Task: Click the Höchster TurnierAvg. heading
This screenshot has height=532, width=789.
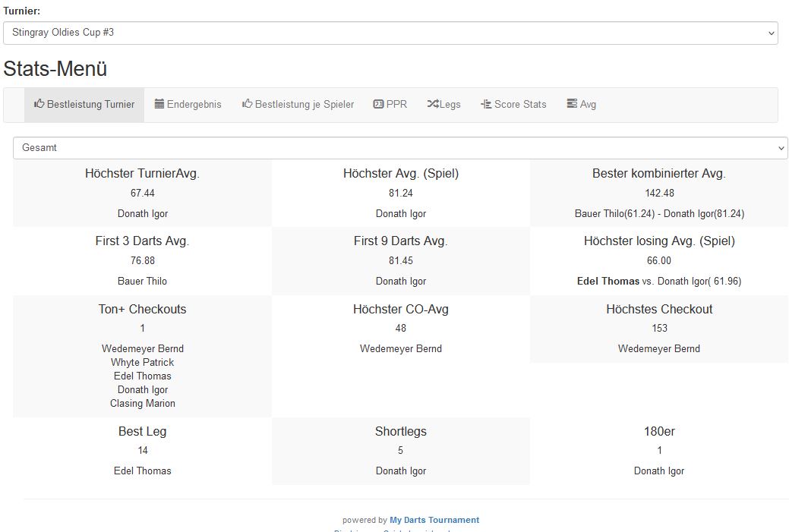Action: pyautogui.click(x=142, y=173)
